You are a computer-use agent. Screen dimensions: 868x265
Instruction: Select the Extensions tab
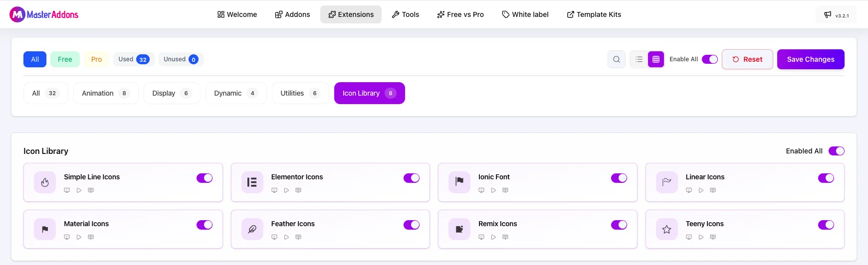point(351,14)
